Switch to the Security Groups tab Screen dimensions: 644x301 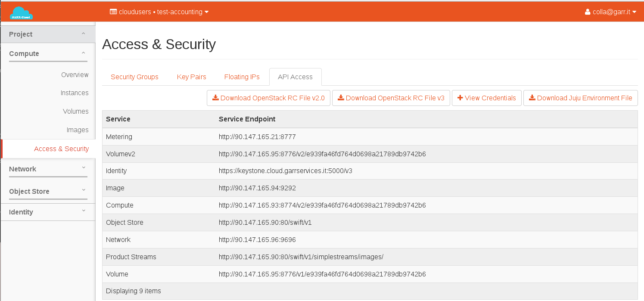(134, 77)
